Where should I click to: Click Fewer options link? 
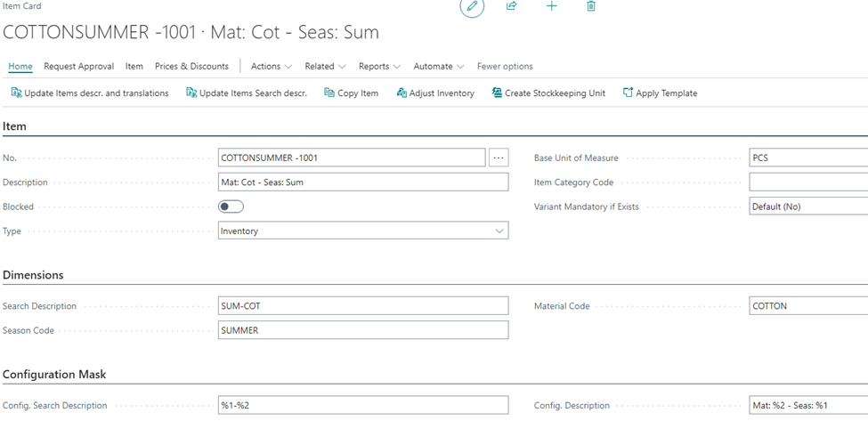(505, 67)
